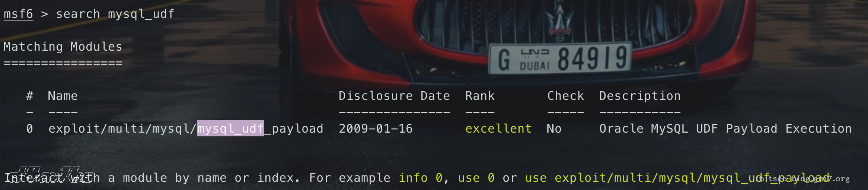The width and height of the screenshot is (868, 190).
Task: Click the Disclosure Date column header
Action: (394, 96)
